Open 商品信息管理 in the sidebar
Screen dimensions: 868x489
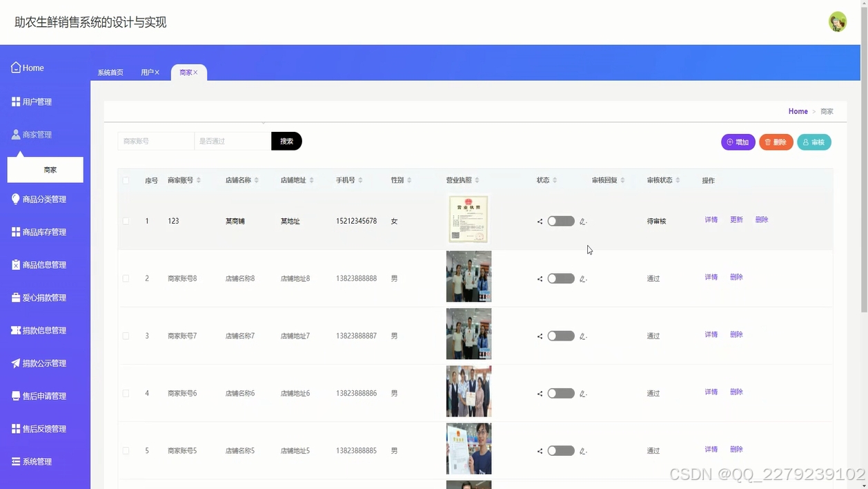(x=39, y=265)
